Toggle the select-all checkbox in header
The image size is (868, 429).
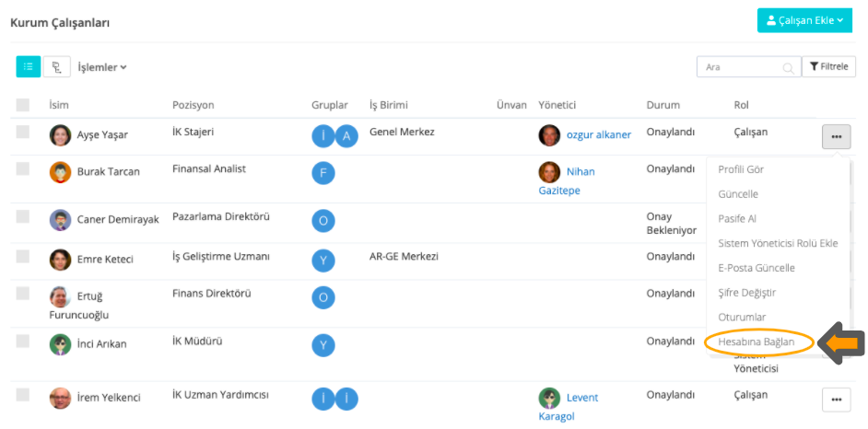(x=23, y=106)
